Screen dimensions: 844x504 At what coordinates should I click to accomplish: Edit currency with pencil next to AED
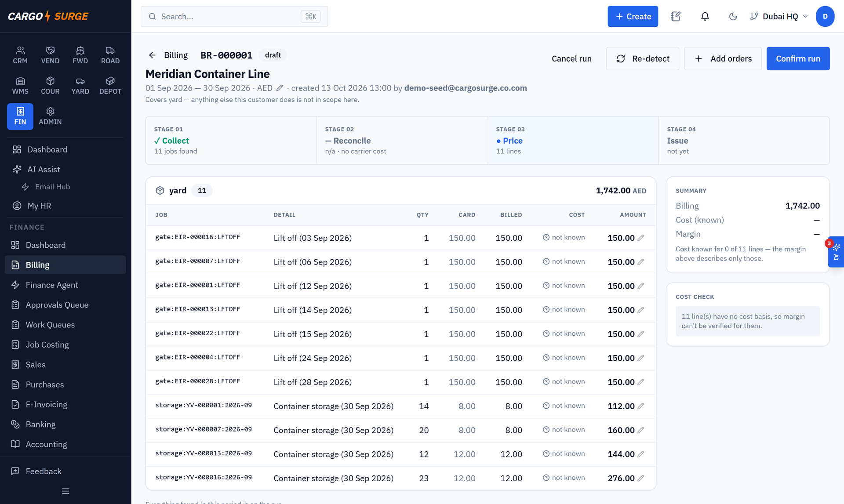pos(280,88)
